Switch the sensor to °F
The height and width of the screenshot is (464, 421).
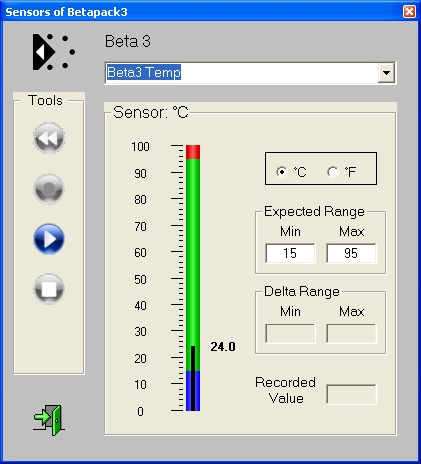333,172
